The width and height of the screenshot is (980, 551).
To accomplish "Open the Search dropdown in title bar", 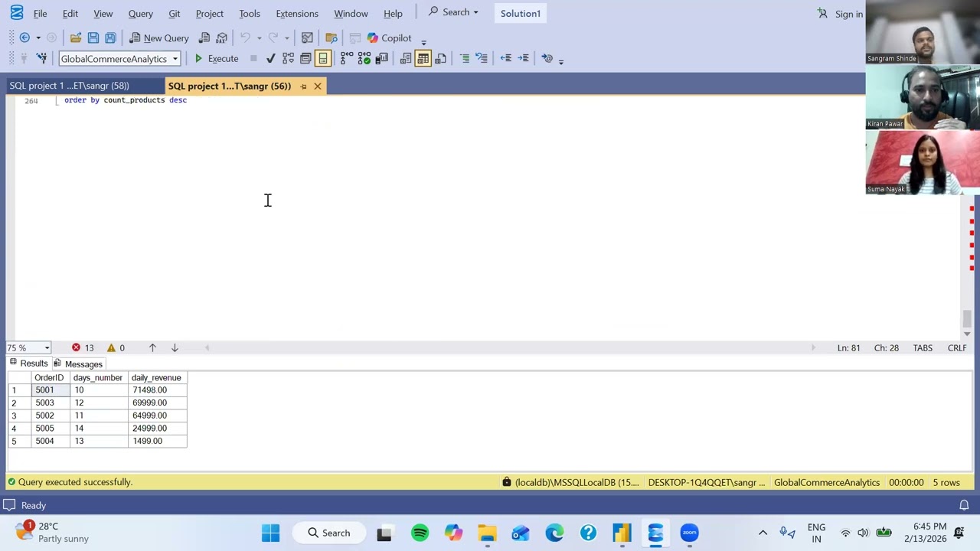I will [x=454, y=12].
